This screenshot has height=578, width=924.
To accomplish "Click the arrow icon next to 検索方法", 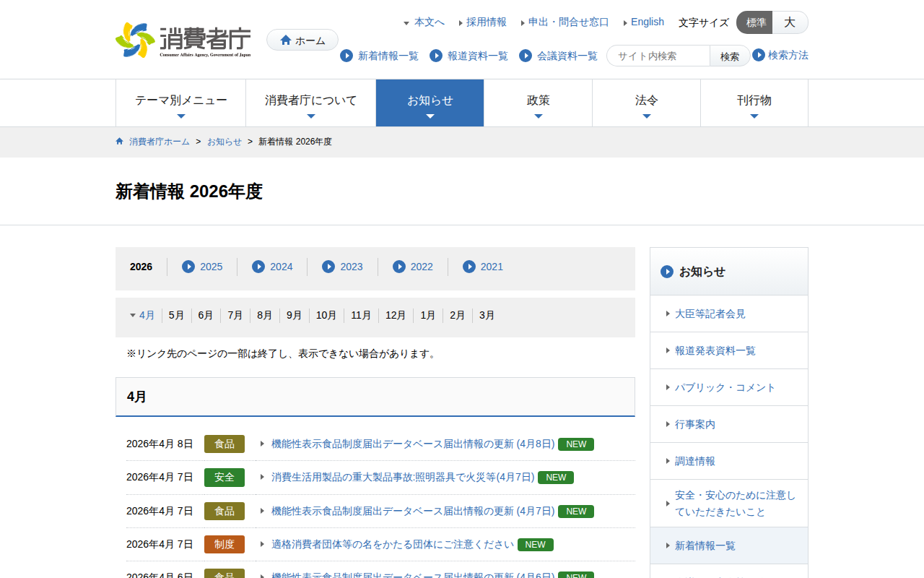I will pyautogui.click(x=759, y=55).
